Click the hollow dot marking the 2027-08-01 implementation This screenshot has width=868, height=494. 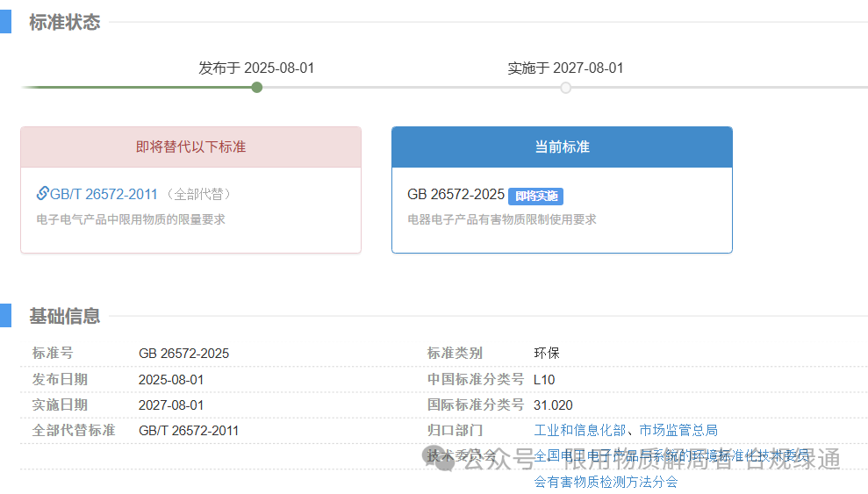[565, 87]
